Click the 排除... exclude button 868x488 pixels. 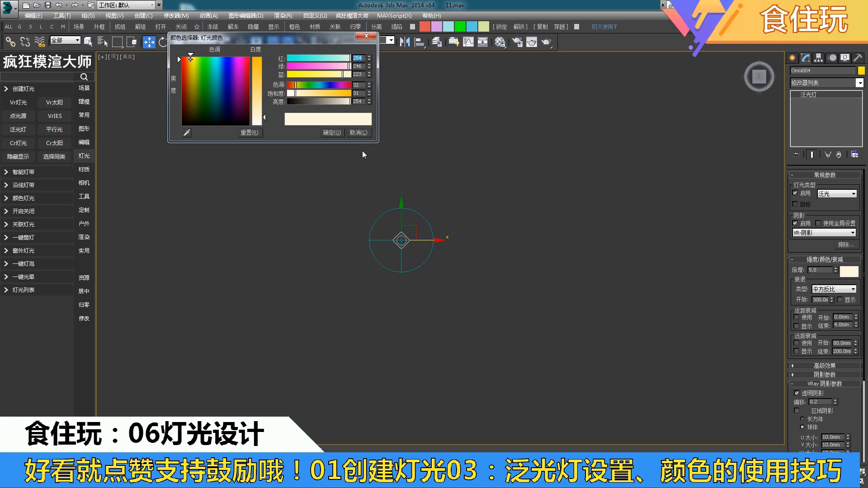846,244
